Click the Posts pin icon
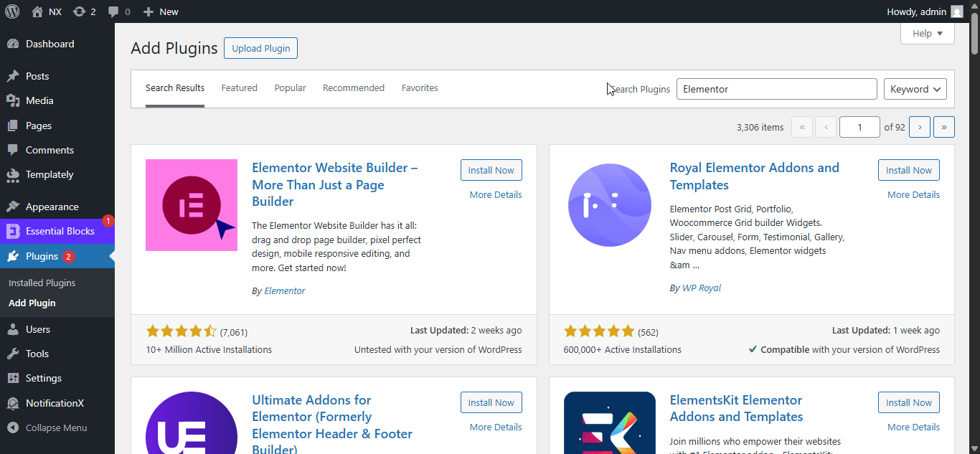 13,76
